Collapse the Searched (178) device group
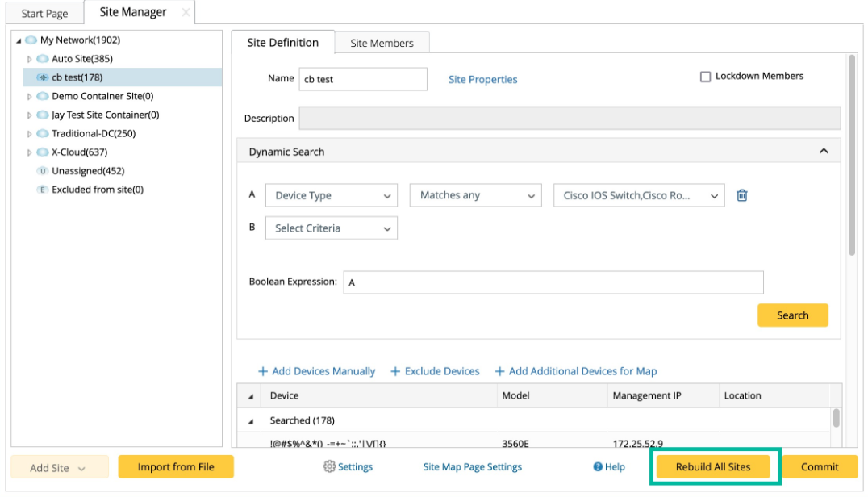Image resolution: width=868 pixels, height=497 pixels. (249, 420)
